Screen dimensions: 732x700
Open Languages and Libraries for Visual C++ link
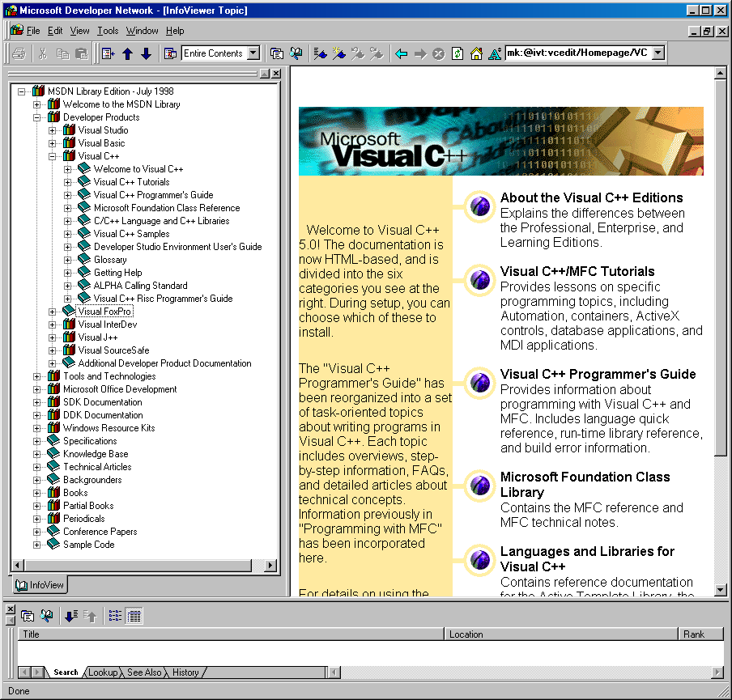coord(587,559)
